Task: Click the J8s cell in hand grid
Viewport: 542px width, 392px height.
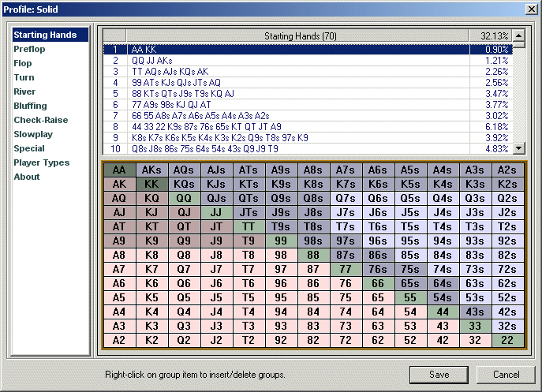Action: click(x=313, y=213)
